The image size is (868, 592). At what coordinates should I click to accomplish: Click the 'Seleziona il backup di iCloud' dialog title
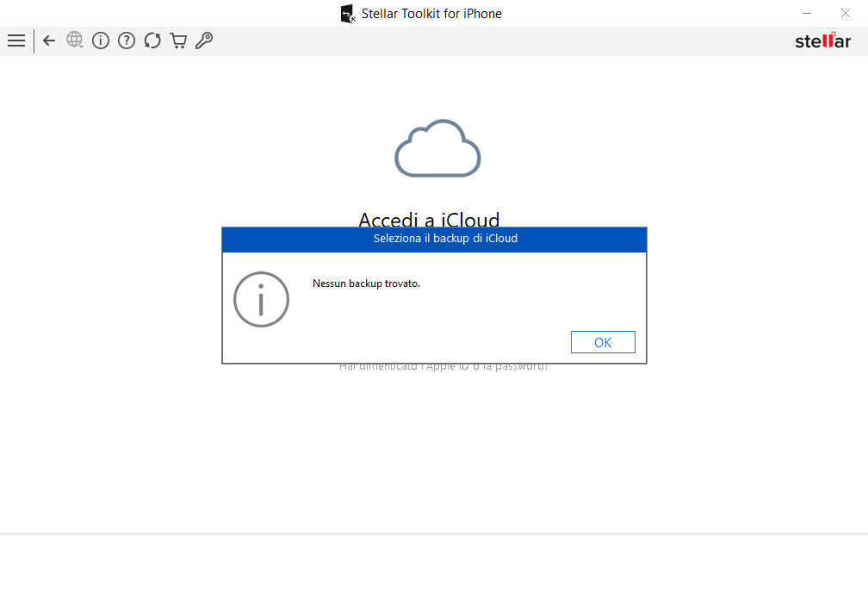coord(446,239)
